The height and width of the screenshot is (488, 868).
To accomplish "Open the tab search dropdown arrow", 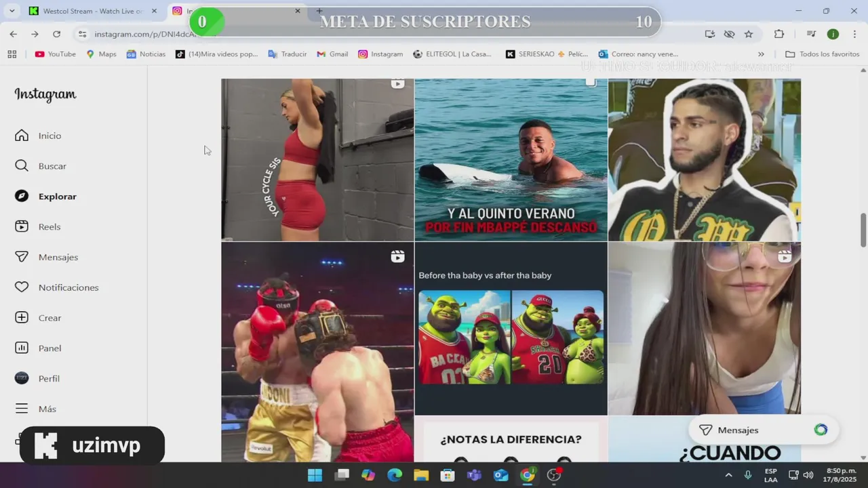I will tap(12, 11).
